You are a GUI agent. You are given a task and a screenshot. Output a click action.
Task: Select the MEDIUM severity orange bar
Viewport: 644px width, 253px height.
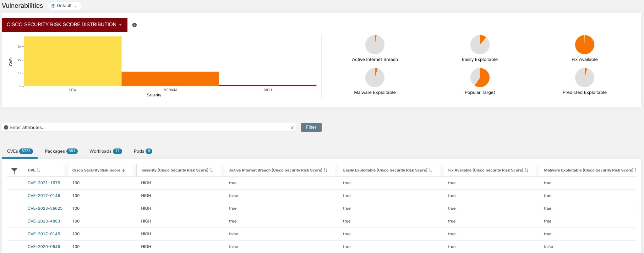(x=170, y=79)
